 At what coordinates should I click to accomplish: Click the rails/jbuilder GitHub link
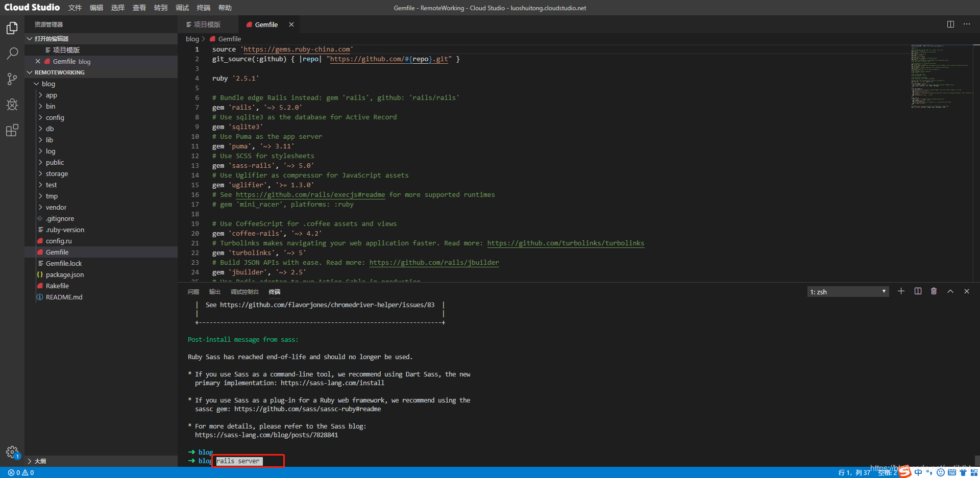[434, 263]
